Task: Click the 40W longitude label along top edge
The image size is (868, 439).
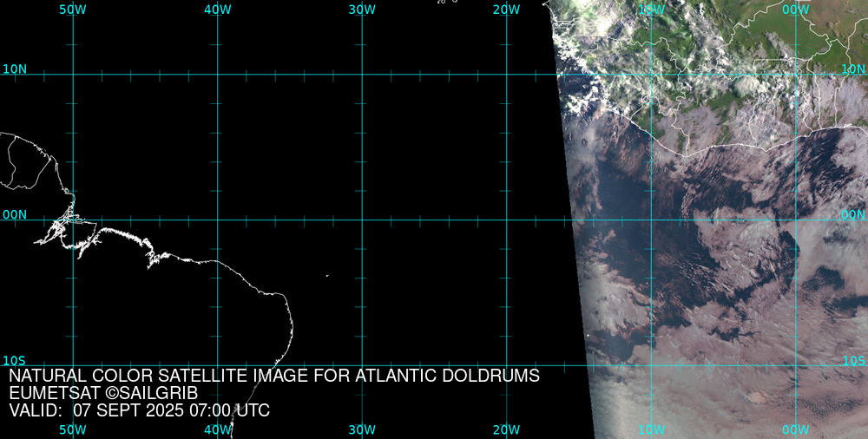Action: (x=217, y=10)
